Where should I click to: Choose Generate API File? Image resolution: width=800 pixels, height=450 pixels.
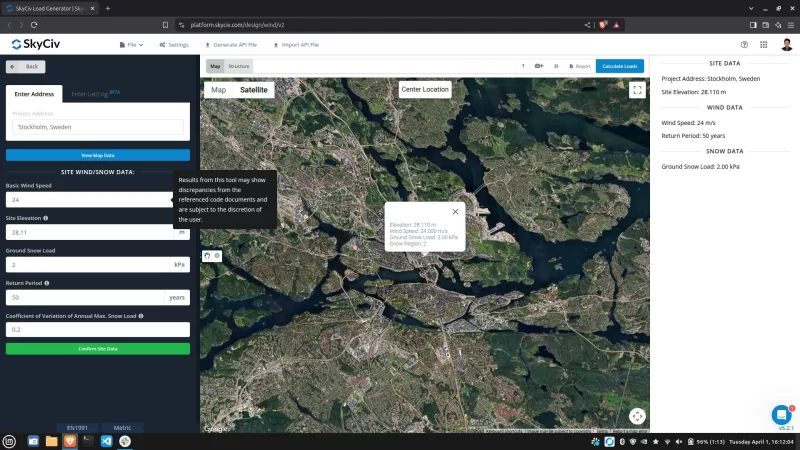pos(231,45)
